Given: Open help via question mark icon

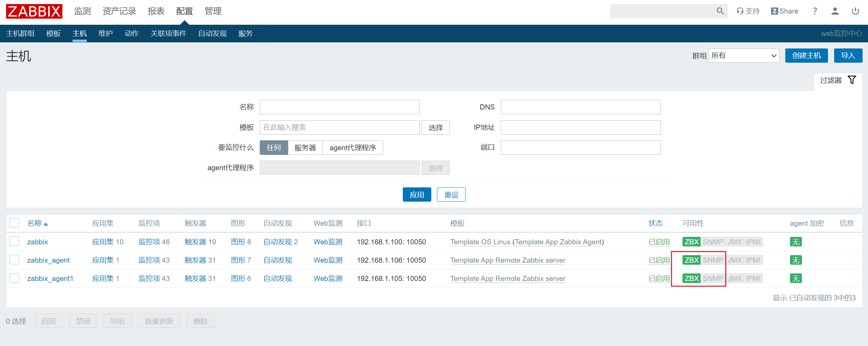Looking at the screenshot, I should click(x=815, y=11).
